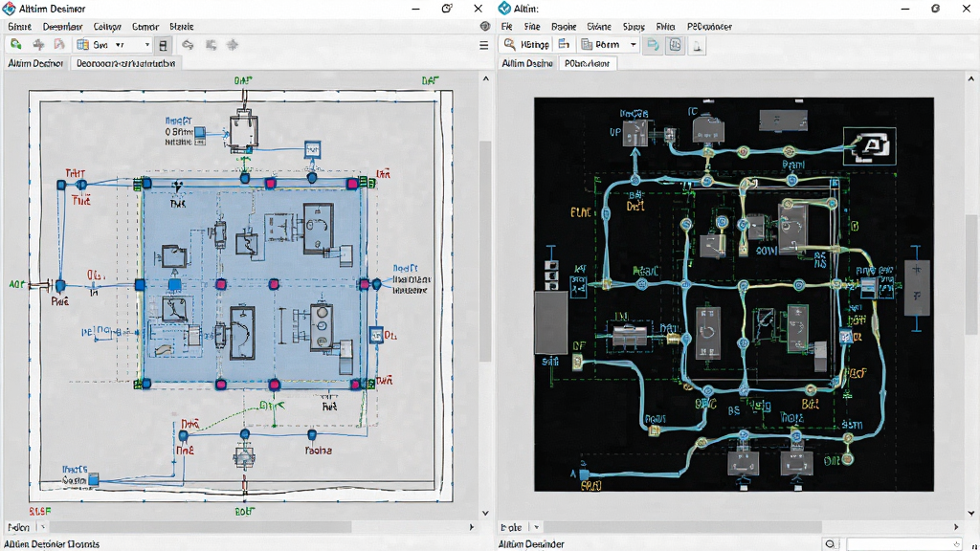Open the dropdown arrow next to 'Pörm'

tap(634, 45)
